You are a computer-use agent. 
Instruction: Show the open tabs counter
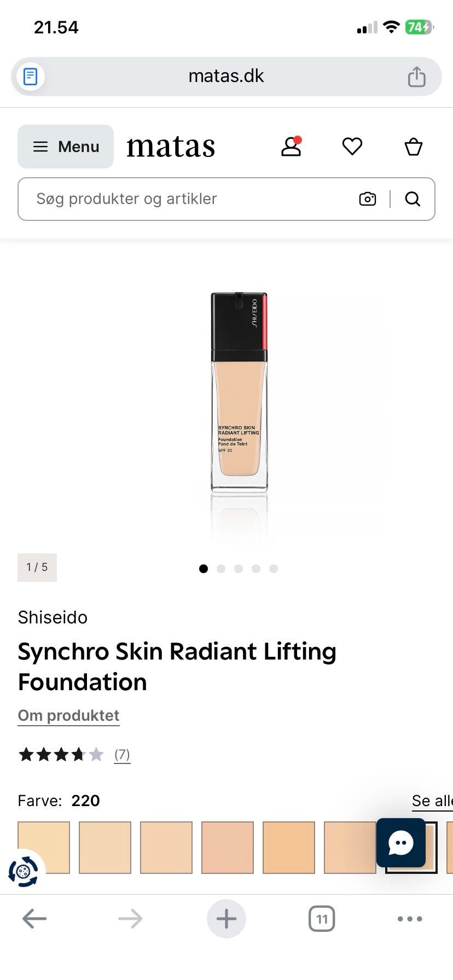click(322, 919)
